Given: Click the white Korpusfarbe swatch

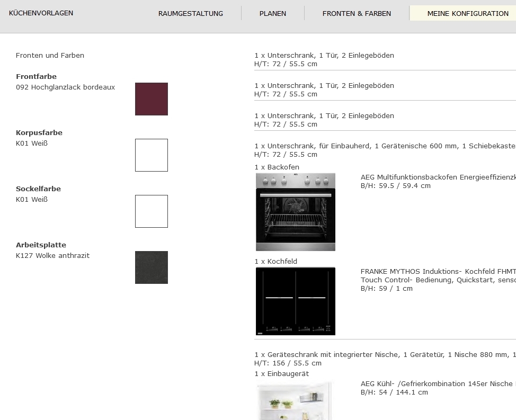Looking at the screenshot, I should [152, 155].
